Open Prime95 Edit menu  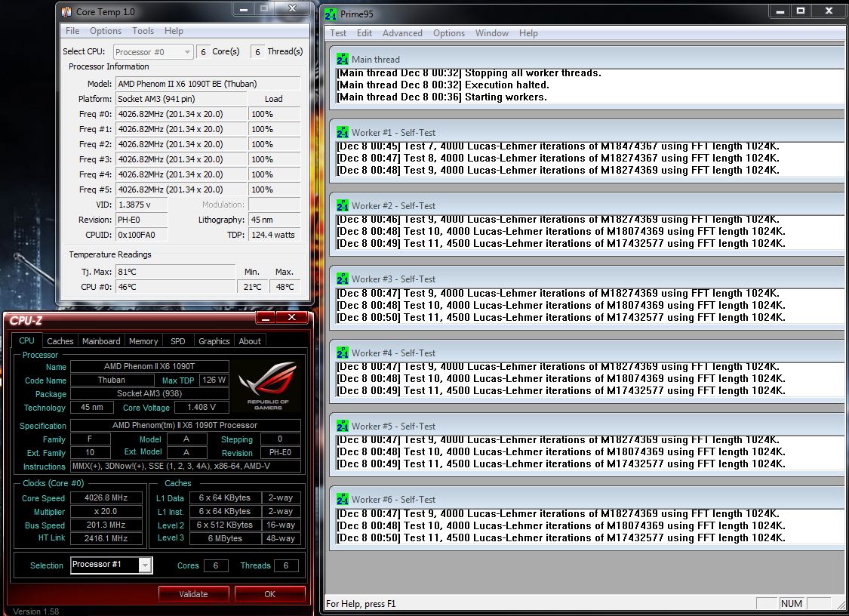click(365, 33)
